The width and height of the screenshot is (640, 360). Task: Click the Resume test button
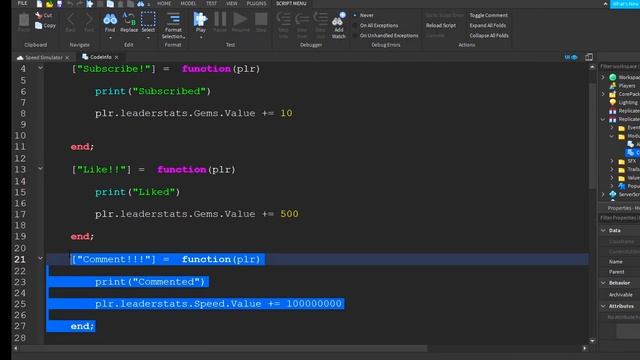click(240, 19)
